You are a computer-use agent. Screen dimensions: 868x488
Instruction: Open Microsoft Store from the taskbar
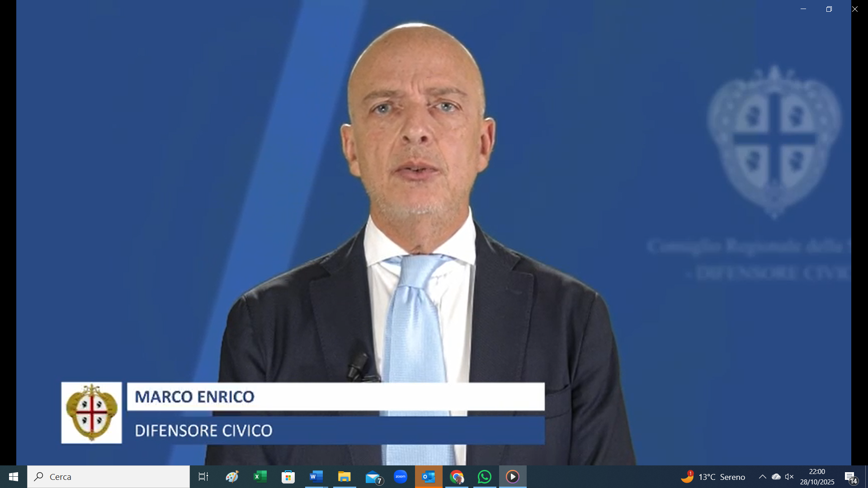click(x=288, y=477)
